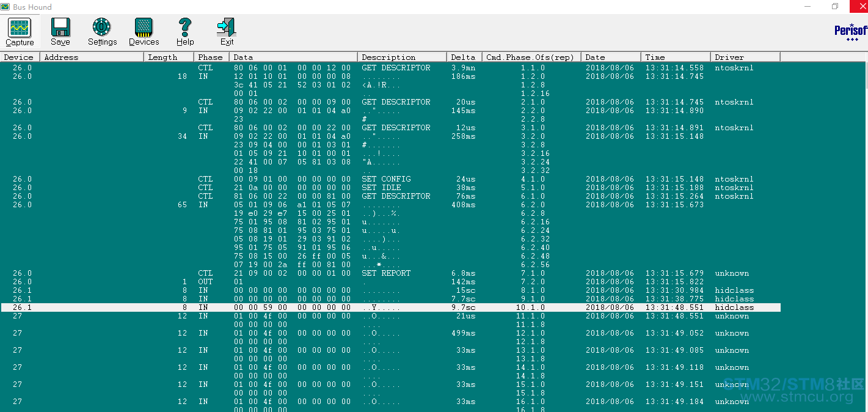Click the 15sc delta value

click(465, 290)
